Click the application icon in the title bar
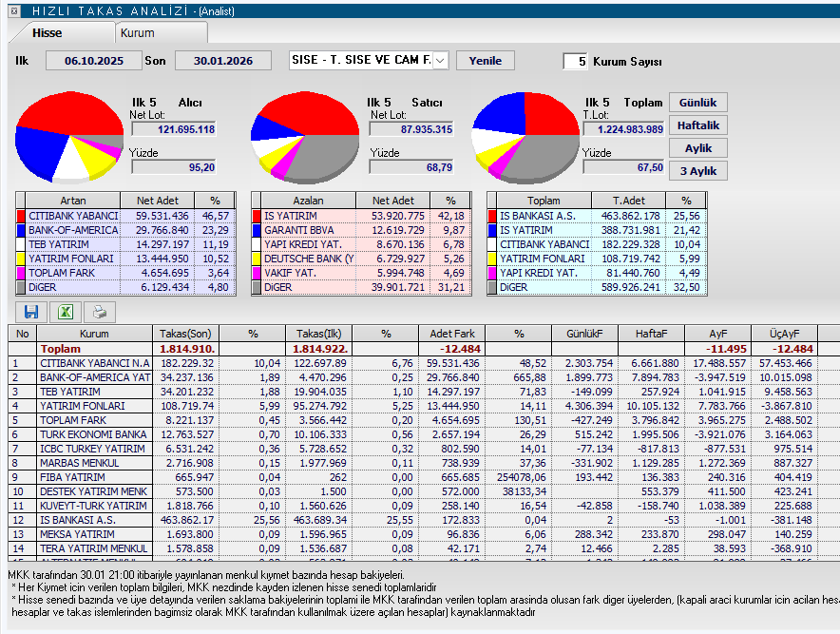This screenshot has height=634, width=840. 12,11
